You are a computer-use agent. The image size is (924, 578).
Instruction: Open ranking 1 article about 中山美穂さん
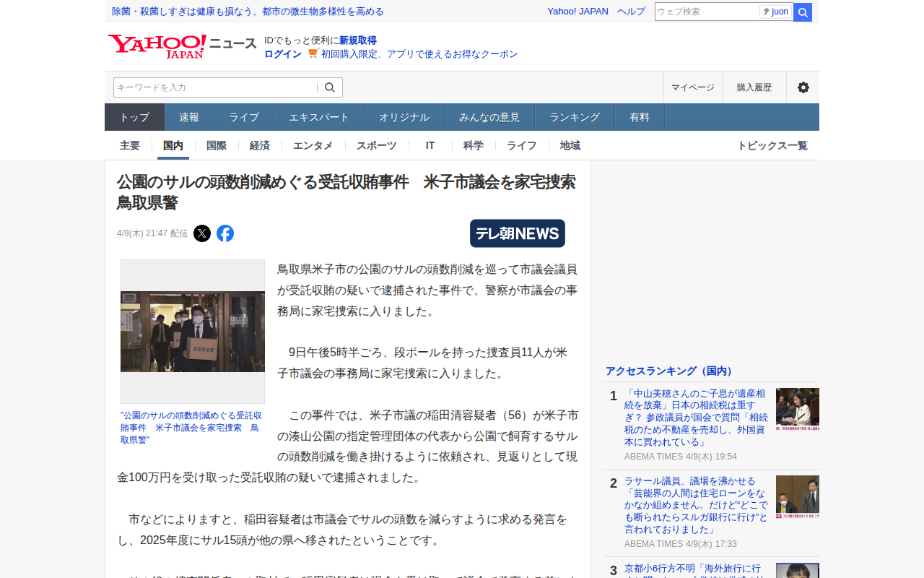pos(697,418)
